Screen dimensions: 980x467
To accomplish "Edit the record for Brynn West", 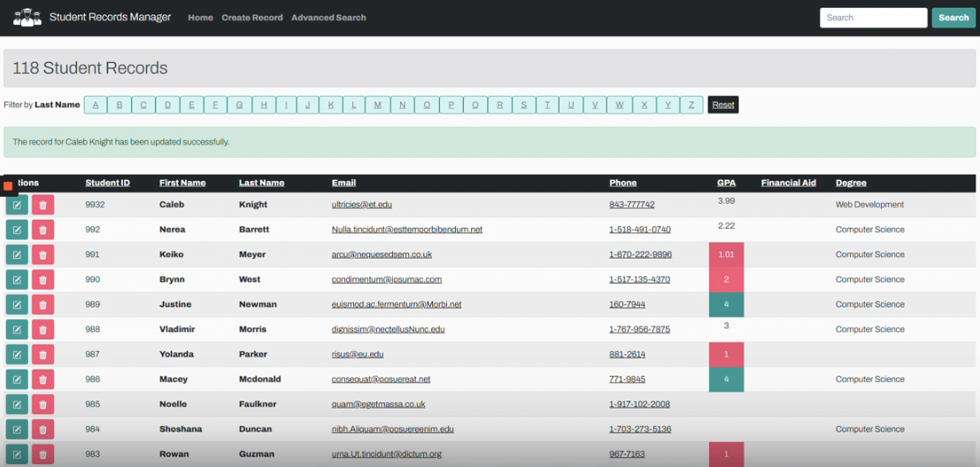I will tap(17, 280).
